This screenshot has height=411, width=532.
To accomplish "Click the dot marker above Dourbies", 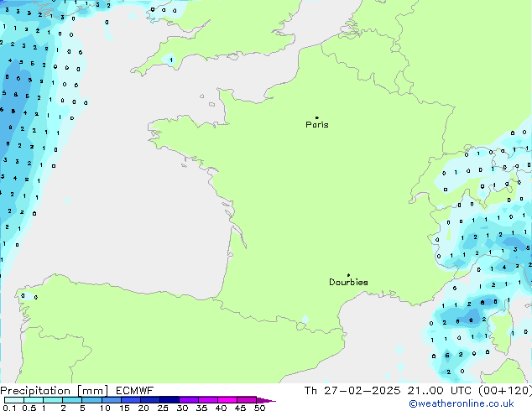I will [x=348, y=275].
